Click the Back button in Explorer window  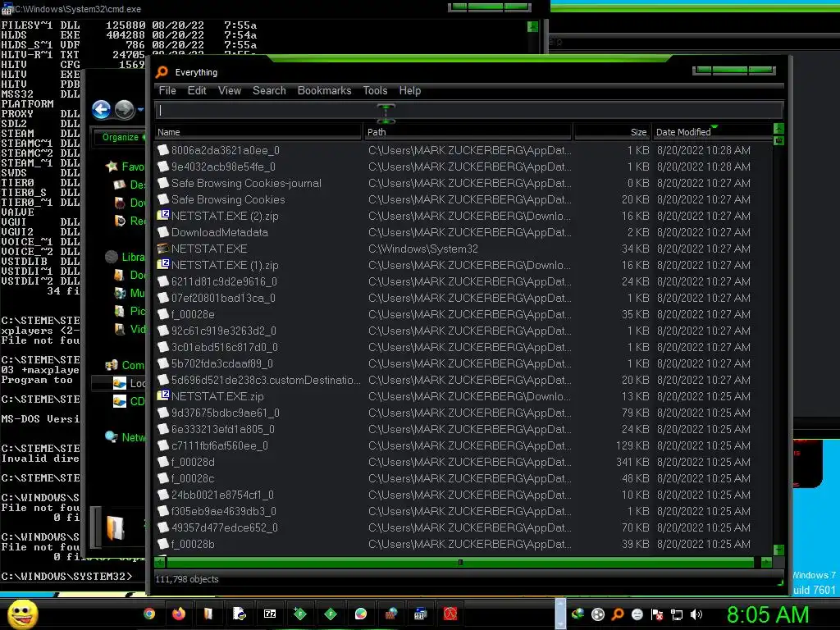(101, 110)
